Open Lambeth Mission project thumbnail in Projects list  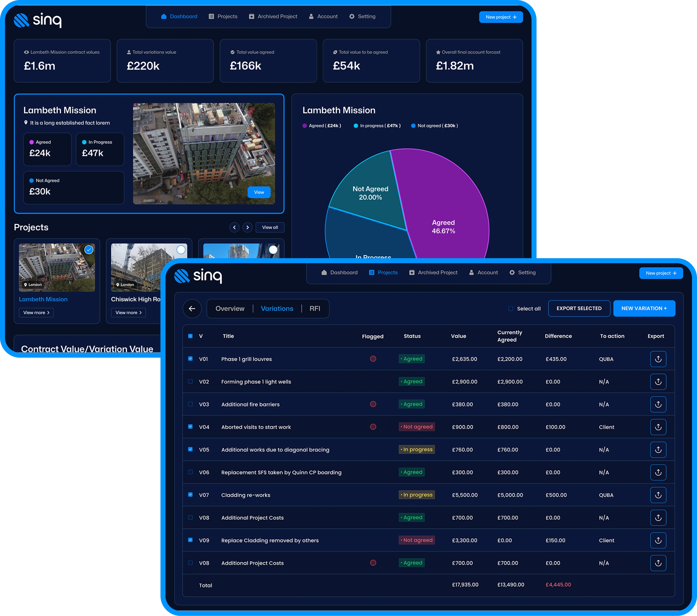pyautogui.click(x=57, y=267)
